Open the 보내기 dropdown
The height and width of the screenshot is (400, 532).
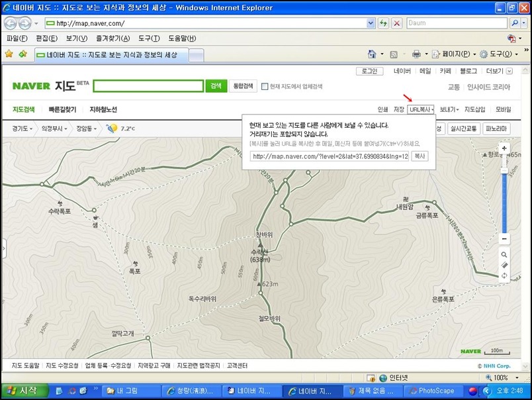pos(449,109)
